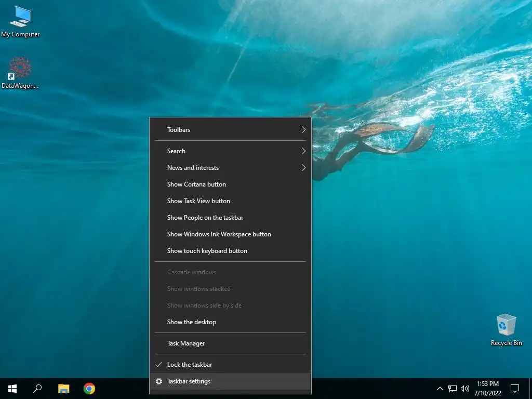Screen dimensions: 532x399
Task: Select the Recycle Bin desktop icon
Action: coord(506,330)
